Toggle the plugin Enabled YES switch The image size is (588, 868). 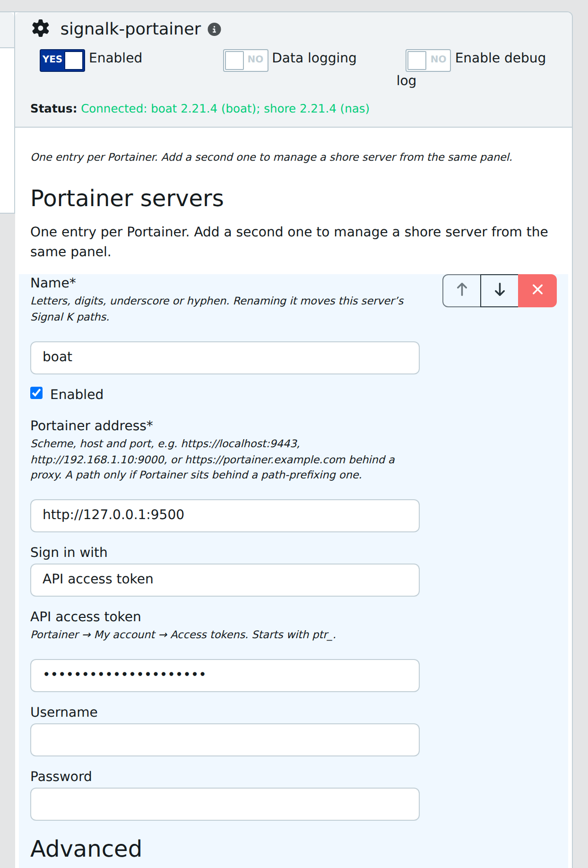[62, 60]
